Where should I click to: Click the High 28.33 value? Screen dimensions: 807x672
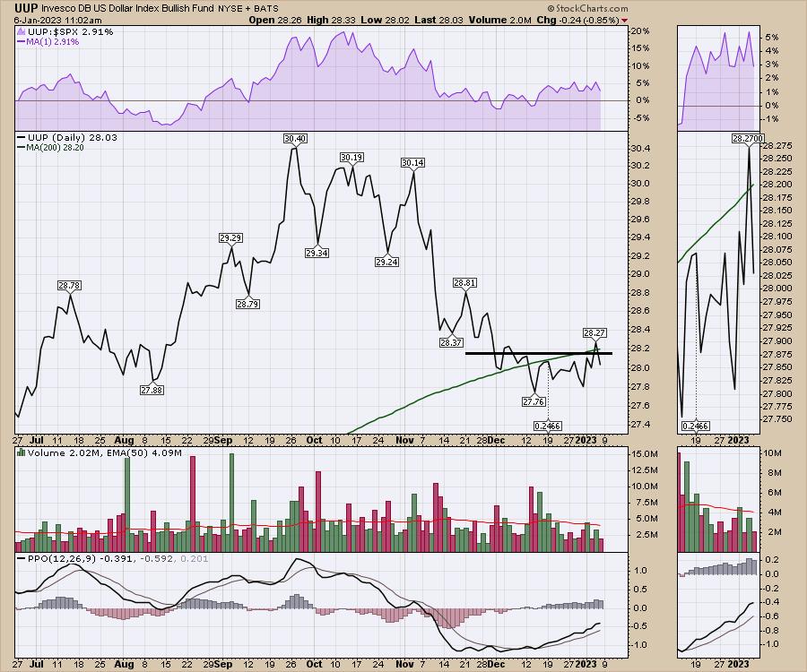coord(332,20)
